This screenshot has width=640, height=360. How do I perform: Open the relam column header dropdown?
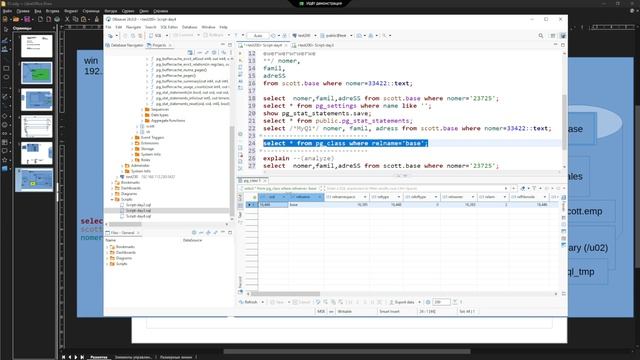tap(505, 197)
